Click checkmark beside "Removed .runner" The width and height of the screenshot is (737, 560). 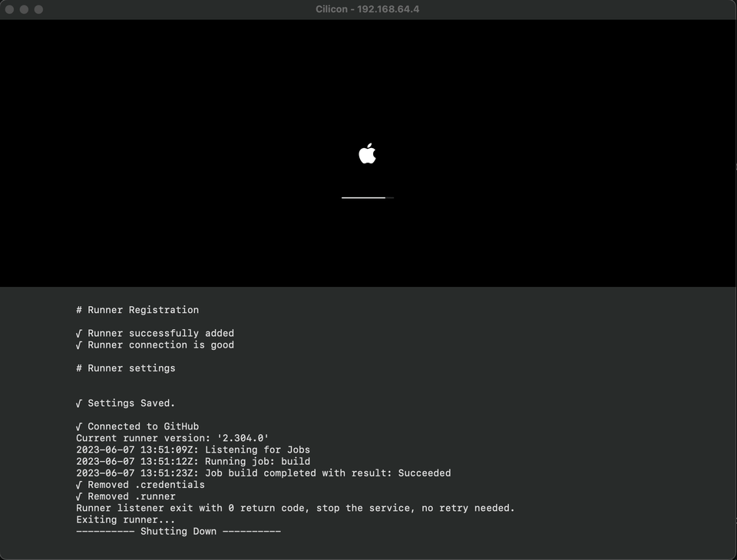click(x=79, y=496)
